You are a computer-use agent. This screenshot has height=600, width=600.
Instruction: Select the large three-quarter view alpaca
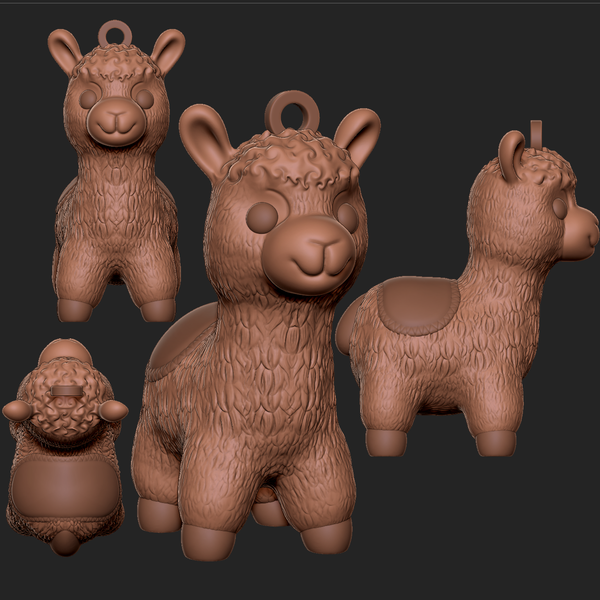click(256, 325)
